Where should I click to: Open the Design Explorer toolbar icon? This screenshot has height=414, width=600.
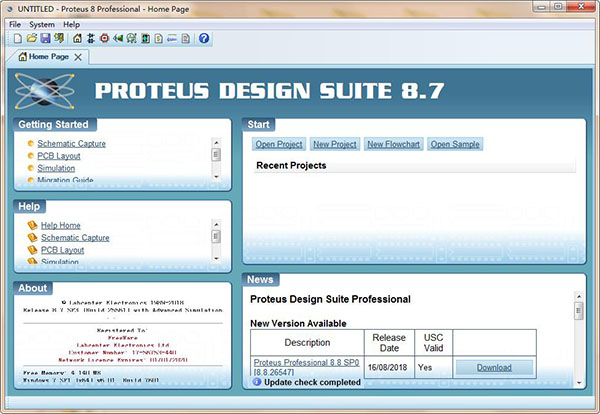click(145, 38)
